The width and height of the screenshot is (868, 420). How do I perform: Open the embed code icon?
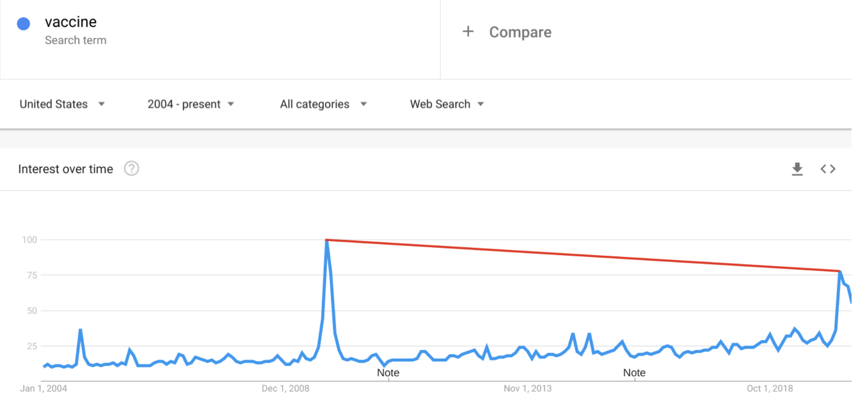coord(828,169)
